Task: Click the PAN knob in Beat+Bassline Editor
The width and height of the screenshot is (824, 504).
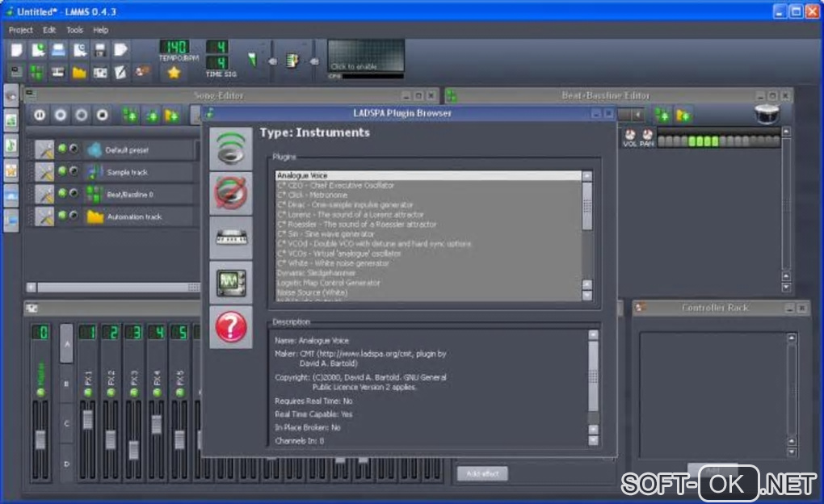Action: 647,135
